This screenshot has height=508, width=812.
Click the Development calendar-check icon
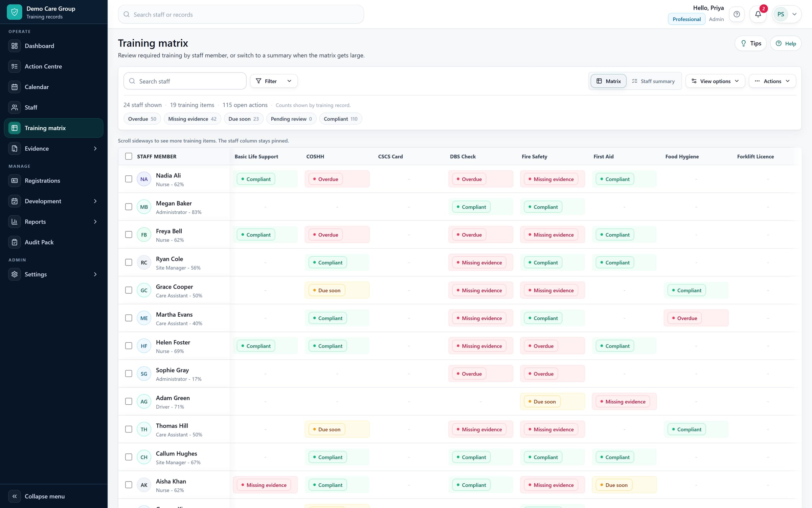pyautogui.click(x=15, y=201)
